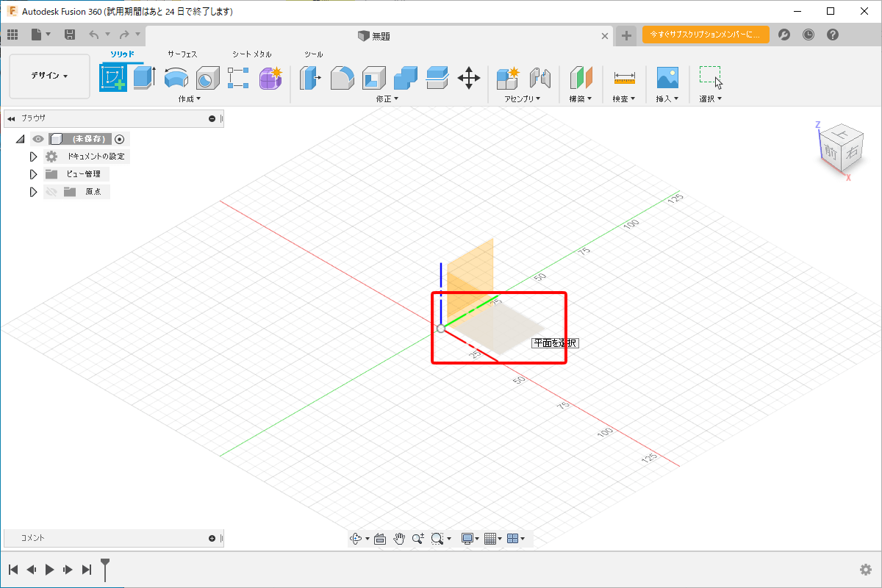Viewport: 882px width, 588px height.
Task: Open Display Settings monitor dropdown
Action: tap(470, 539)
